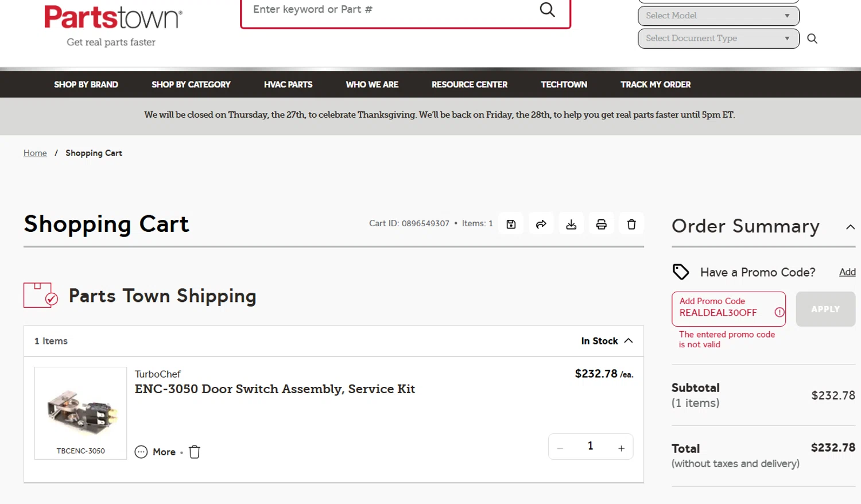861x504 pixels.
Task: Collapse the Order Summary section
Action: 850,227
